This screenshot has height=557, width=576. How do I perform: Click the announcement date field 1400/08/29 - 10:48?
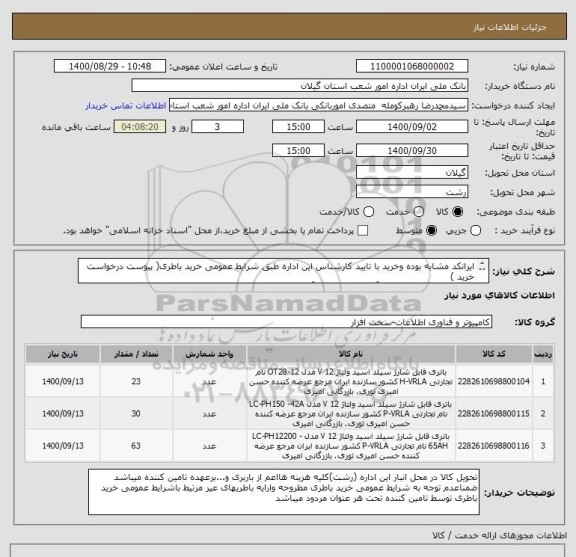coord(110,67)
